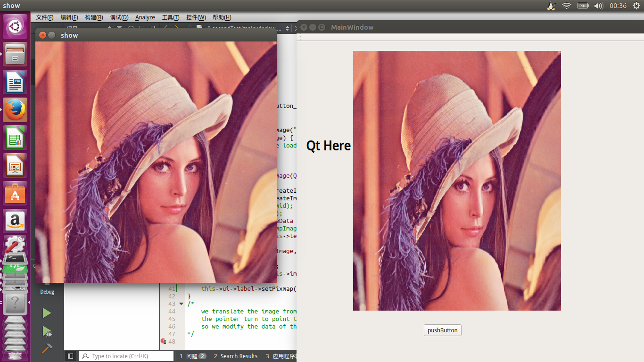Open System Settings wrench-and-gear icon
644x362 pixels.
[15, 243]
